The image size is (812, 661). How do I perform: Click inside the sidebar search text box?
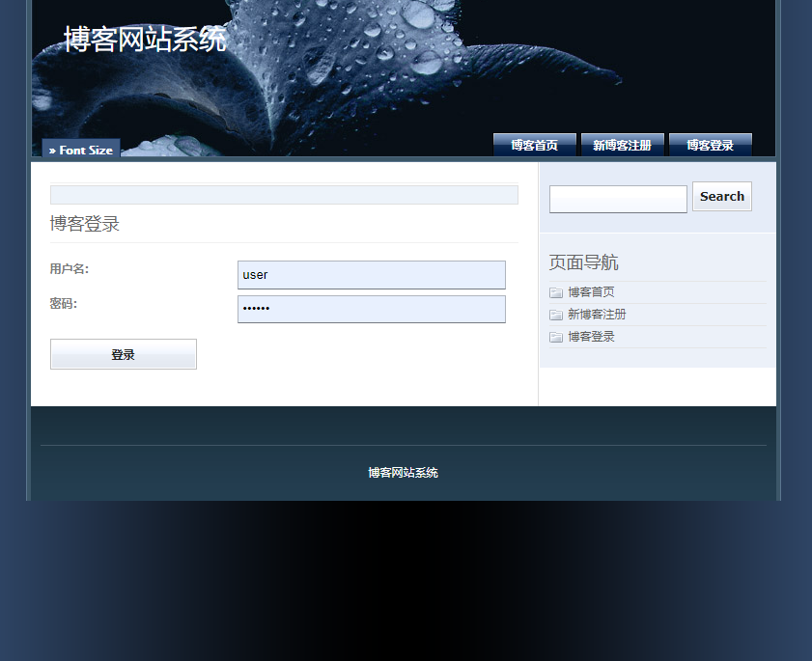[617, 199]
